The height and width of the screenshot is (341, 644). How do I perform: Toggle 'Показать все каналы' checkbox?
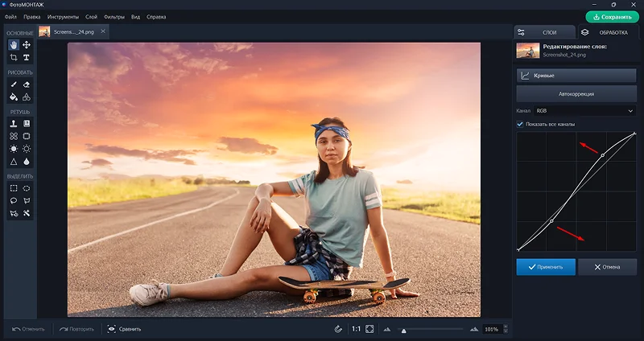click(520, 124)
